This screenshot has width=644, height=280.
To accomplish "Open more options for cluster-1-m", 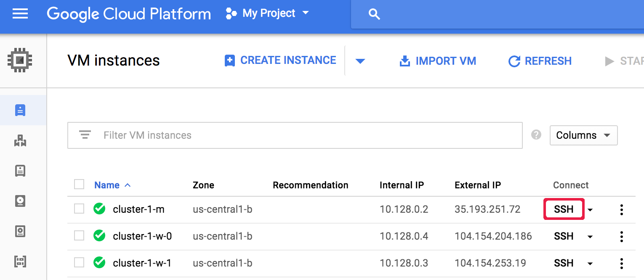I will point(621,209).
